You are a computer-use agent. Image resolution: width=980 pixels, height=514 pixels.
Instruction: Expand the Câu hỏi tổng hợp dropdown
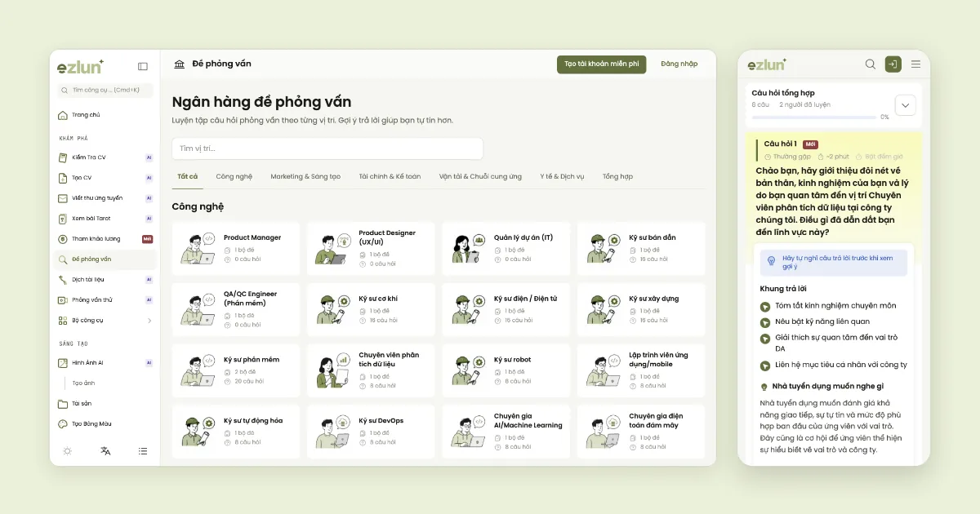tap(905, 105)
